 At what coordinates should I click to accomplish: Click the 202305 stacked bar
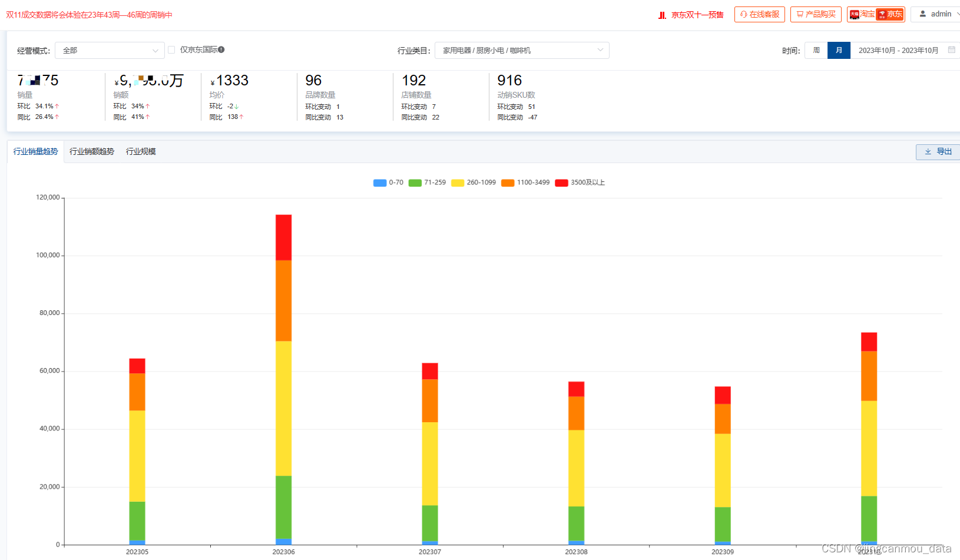pos(137,452)
